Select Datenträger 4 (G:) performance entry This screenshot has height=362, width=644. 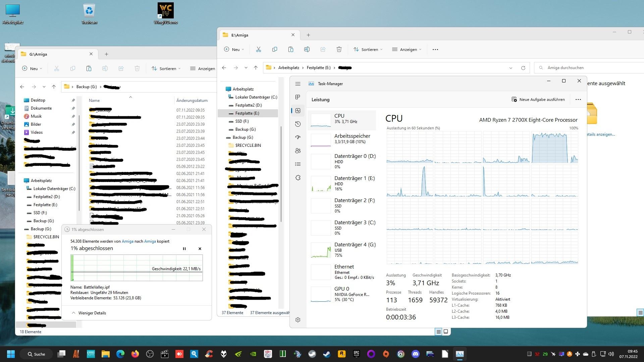pos(342,250)
